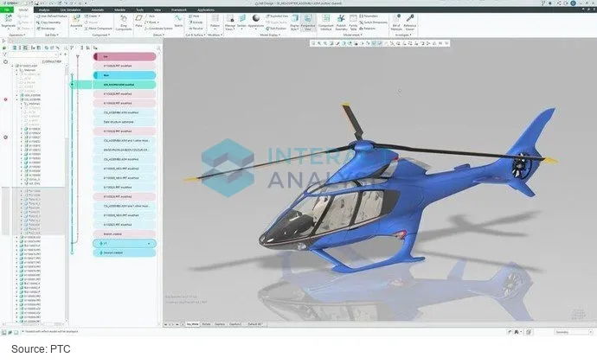This screenshot has width=597, height=364.
Task: Expand the Investigate group dropdown
Action: click(x=403, y=35)
